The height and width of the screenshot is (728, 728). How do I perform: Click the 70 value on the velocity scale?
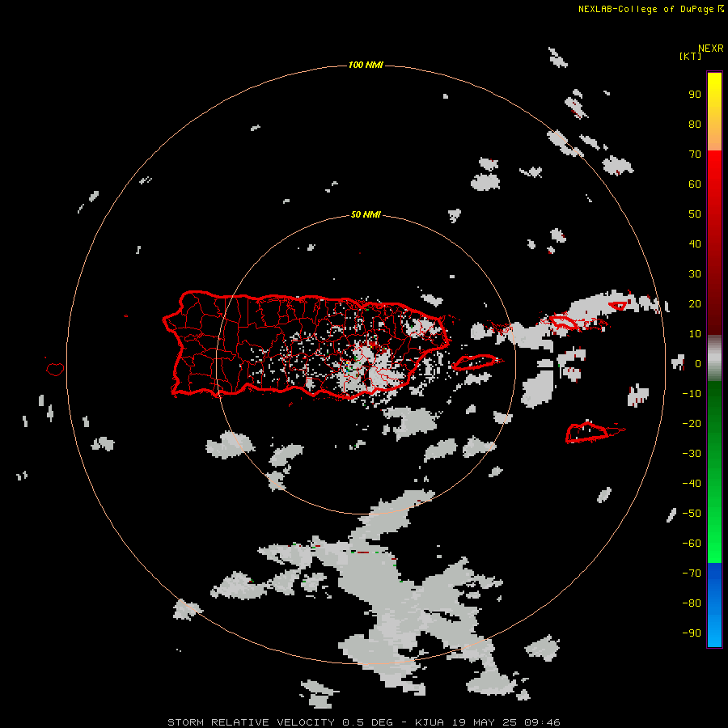[x=695, y=154]
